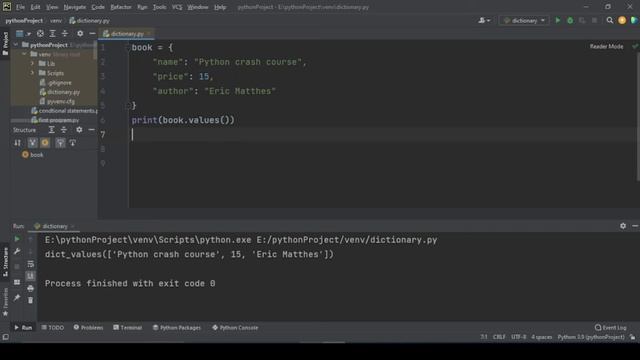This screenshot has width=640, height=360.
Task: Open Project panel settings gear
Action: click(x=80, y=33)
